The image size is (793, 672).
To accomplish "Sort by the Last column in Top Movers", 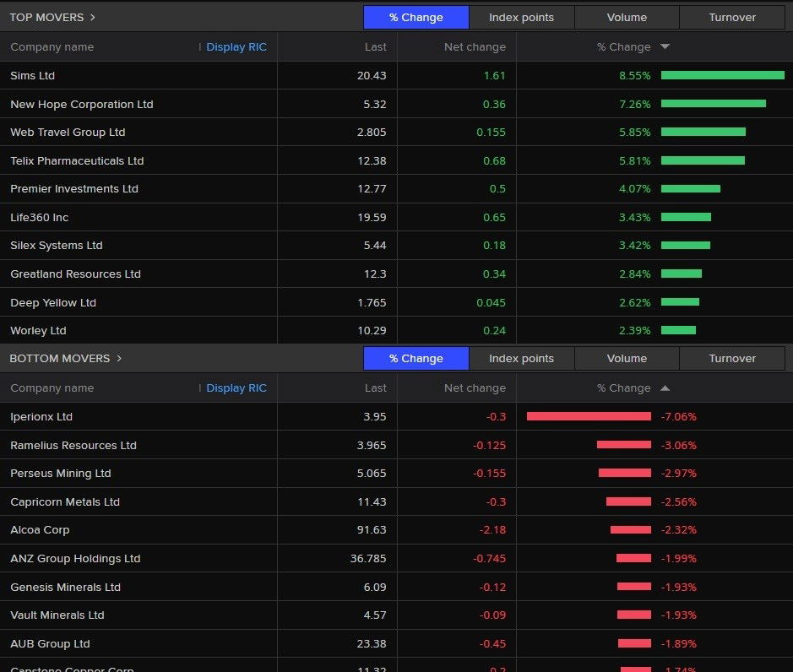I will click(x=375, y=47).
